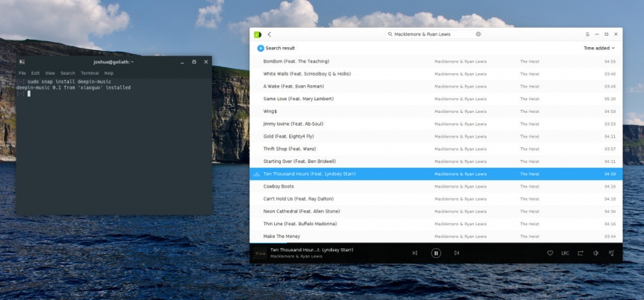The width and height of the screenshot is (644, 300).
Task: Toggle the repeat play mode
Action: [x=580, y=253]
